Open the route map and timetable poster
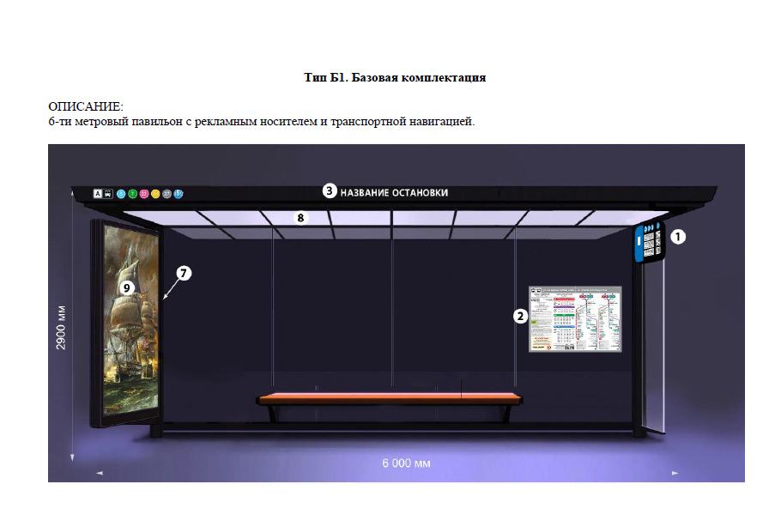This screenshot has height=532, width=763. (575, 318)
